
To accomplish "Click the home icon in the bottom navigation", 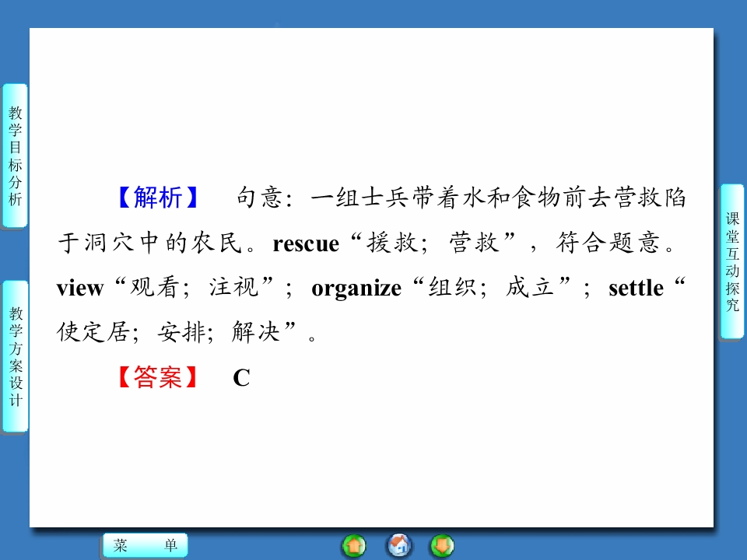I will [398, 545].
